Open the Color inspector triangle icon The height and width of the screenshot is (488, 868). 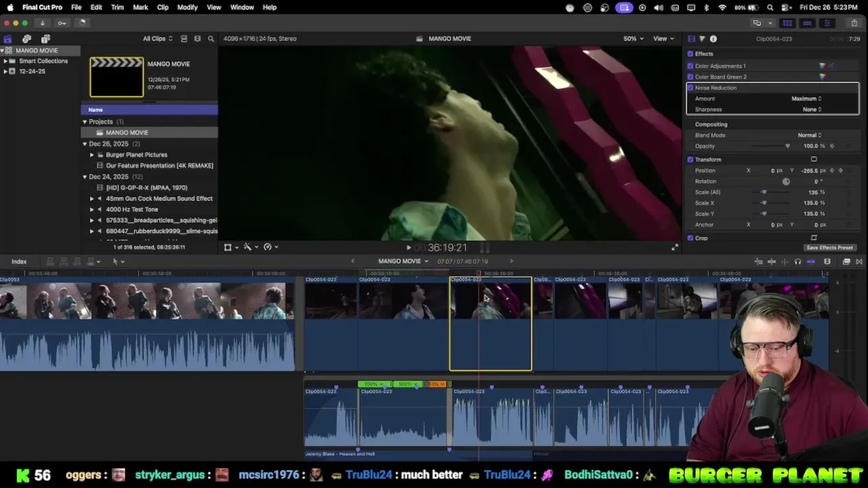[x=702, y=39]
